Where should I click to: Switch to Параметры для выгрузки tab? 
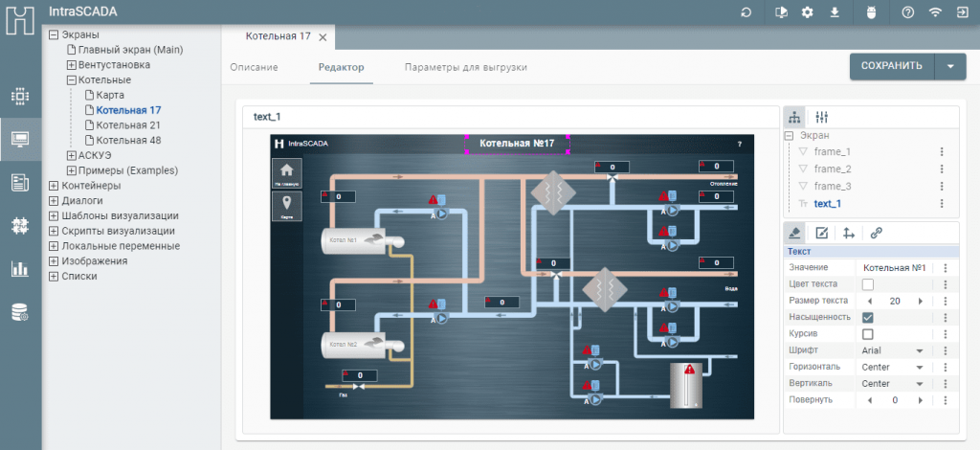pyautogui.click(x=466, y=67)
